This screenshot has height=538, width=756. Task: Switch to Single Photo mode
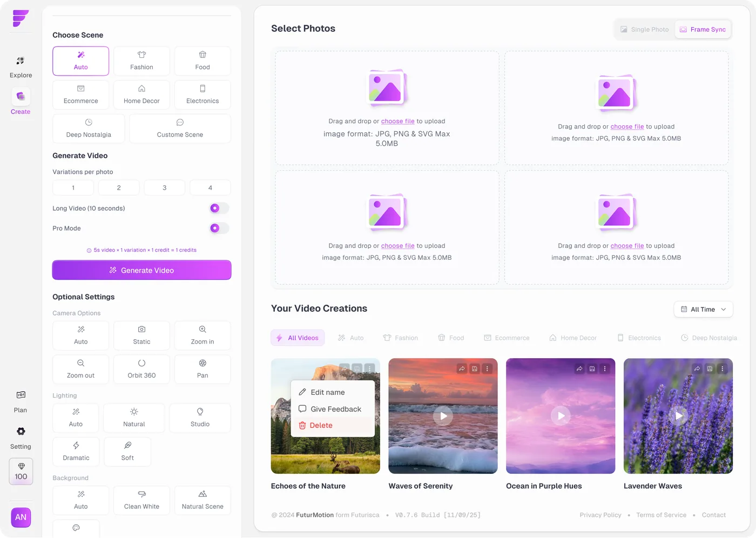click(x=645, y=29)
